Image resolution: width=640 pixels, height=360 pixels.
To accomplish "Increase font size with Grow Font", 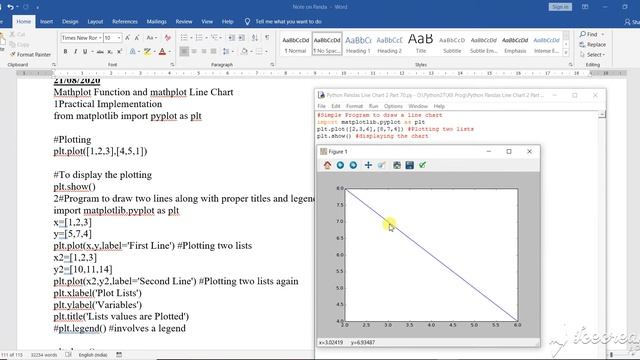I will [127, 38].
